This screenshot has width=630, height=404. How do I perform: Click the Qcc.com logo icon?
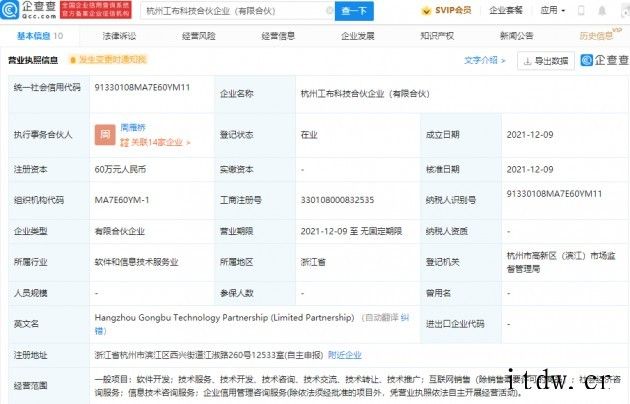(x=10, y=10)
